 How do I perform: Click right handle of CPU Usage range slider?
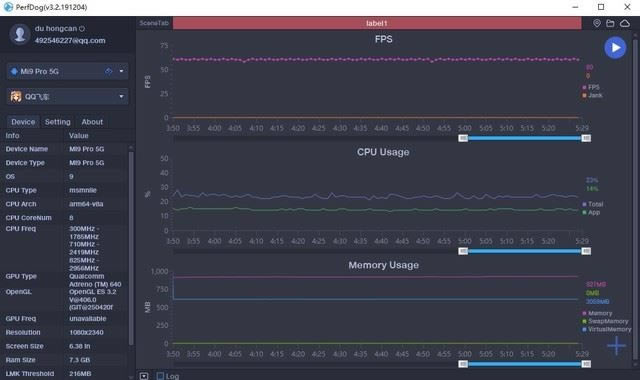point(586,251)
